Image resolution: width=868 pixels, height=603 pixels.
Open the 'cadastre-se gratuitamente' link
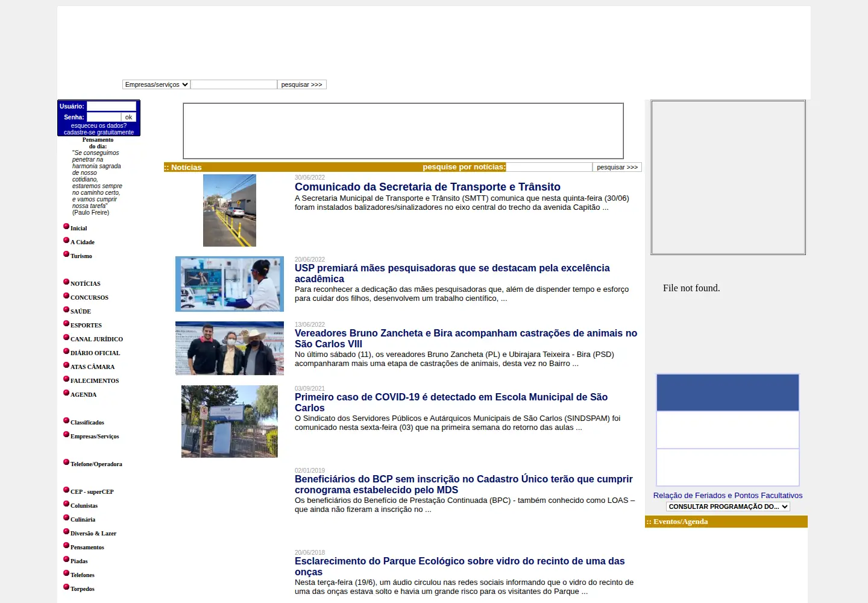click(99, 132)
